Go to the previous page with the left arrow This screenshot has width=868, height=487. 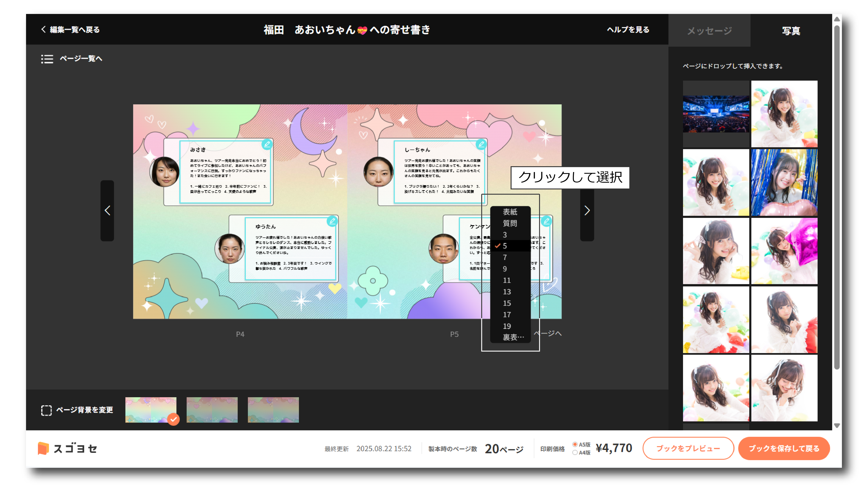pyautogui.click(x=107, y=211)
